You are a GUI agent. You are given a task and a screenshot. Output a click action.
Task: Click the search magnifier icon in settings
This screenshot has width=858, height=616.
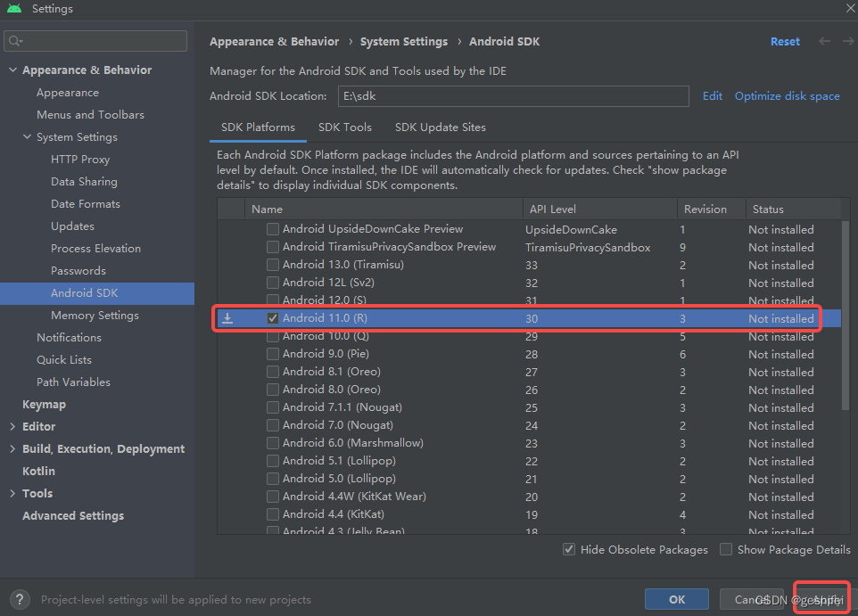(15, 41)
